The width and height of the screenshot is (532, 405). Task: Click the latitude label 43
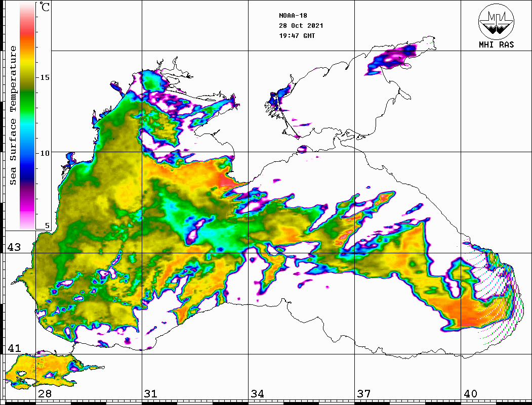pos(14,247)
